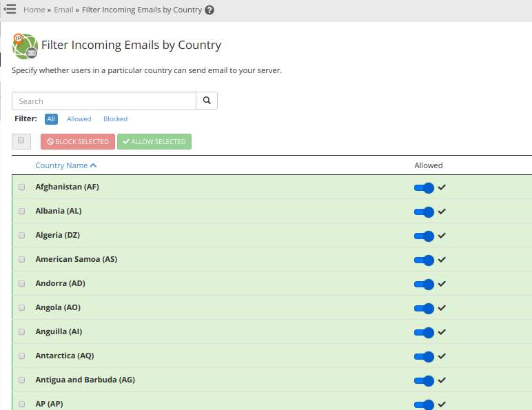Select the All filter option
The width and height of the screenshot is (532, 410).
click(51, 119)
